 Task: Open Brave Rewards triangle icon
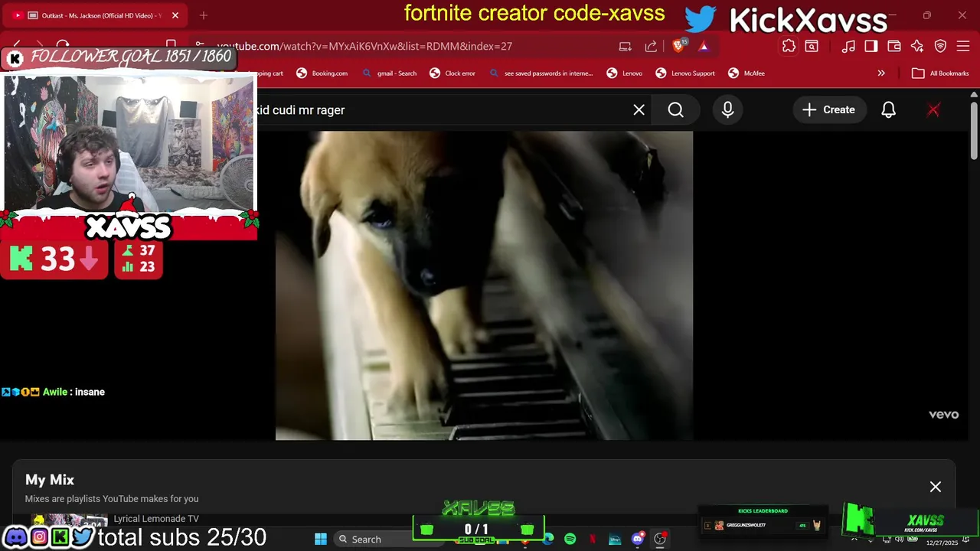[x=703, y=46]
